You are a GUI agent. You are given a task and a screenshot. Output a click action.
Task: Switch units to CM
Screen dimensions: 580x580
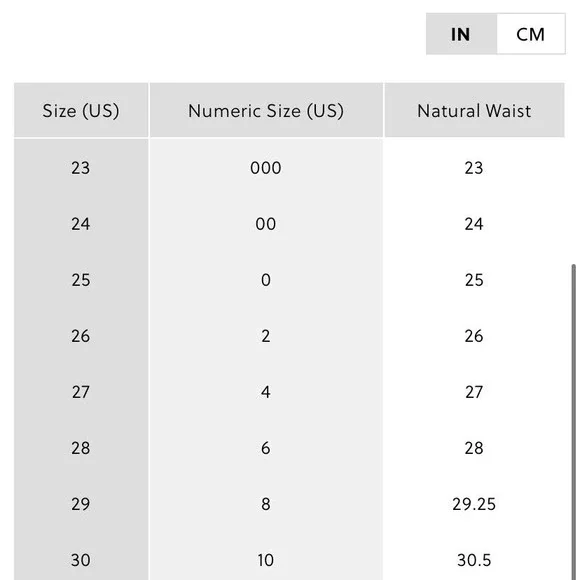click(531, 34)
